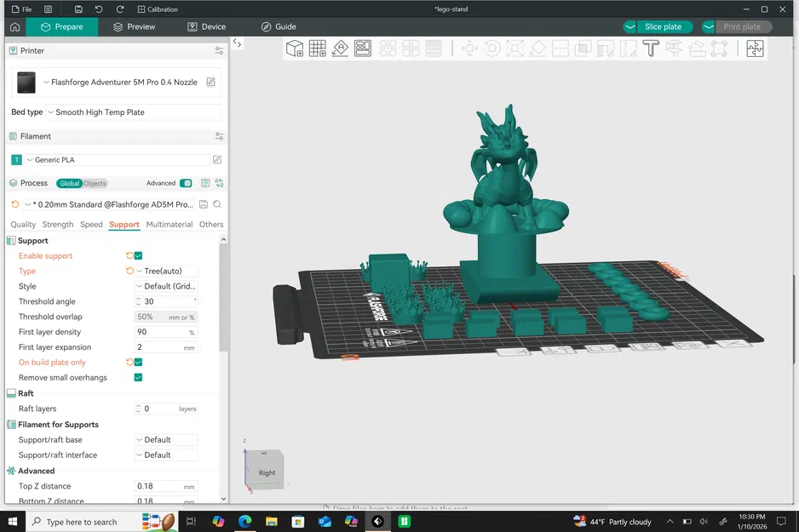The height and width of the screenshot is (532, 799).
Task: Open process settings list icon
Action: click(x=205, y=183)
